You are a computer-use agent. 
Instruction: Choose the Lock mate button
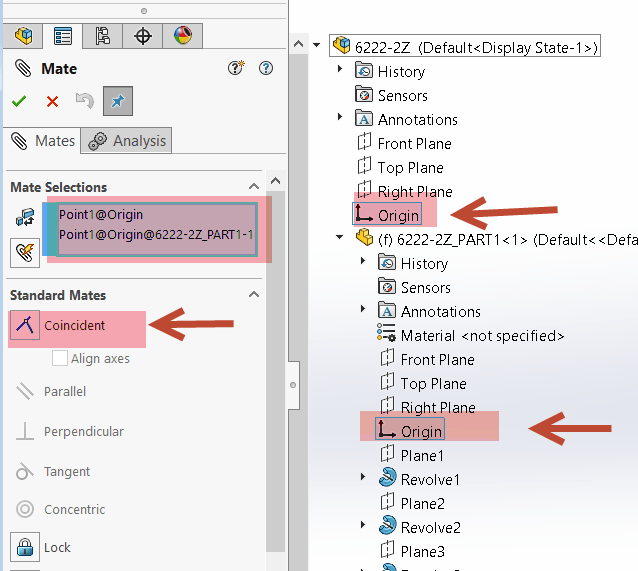click(25, 547)
